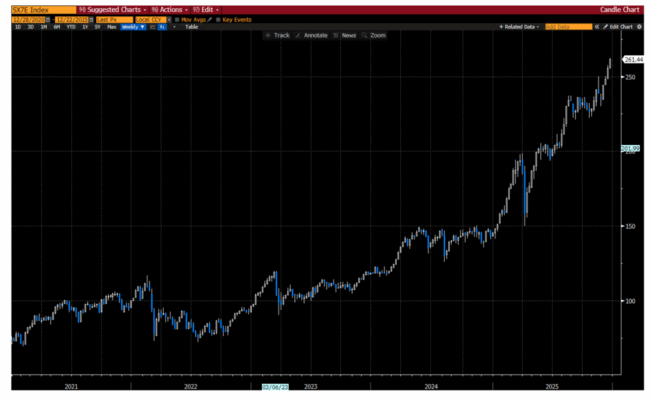Open the Edit menu
The height and width of the screenshot is (400, 651).
(x=203, y=9)
